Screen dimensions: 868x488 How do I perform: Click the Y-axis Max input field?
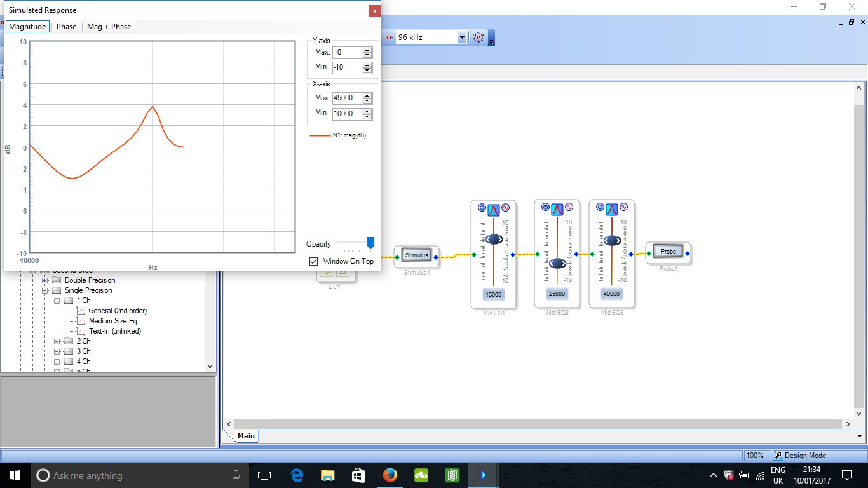347,52
